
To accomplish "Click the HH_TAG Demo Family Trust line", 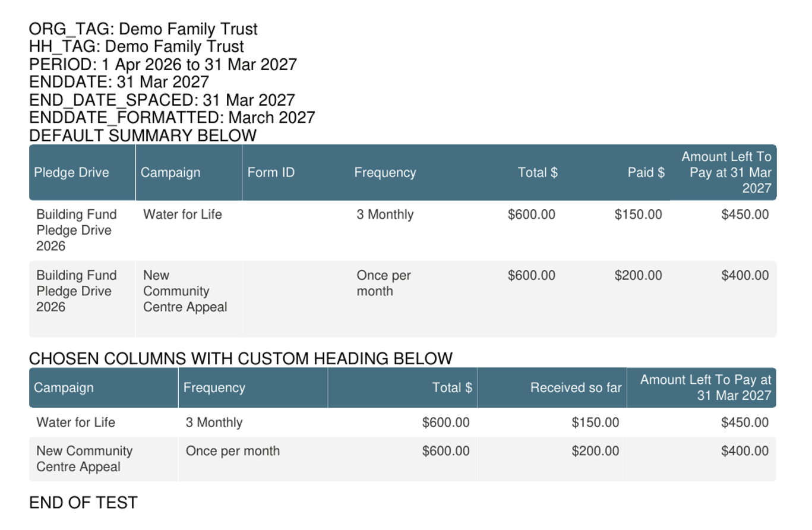I will (x=137, y=46).
